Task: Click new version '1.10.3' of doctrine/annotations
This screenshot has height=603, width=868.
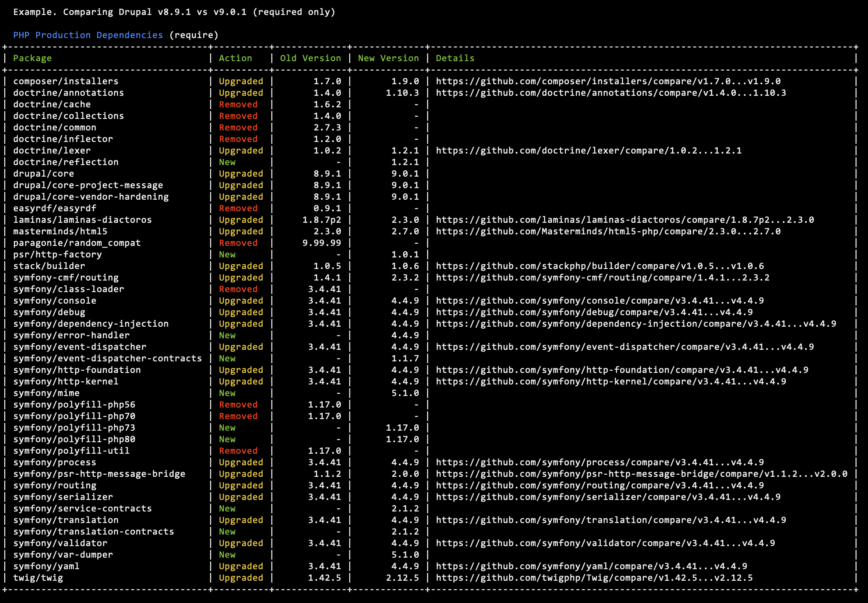Action: click(x=402, y=93)
